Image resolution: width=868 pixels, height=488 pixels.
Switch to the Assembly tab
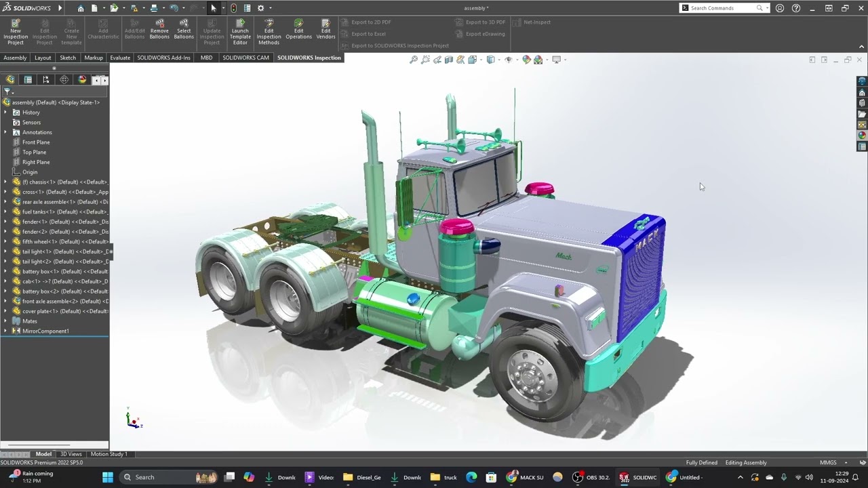tap(15, 58)
